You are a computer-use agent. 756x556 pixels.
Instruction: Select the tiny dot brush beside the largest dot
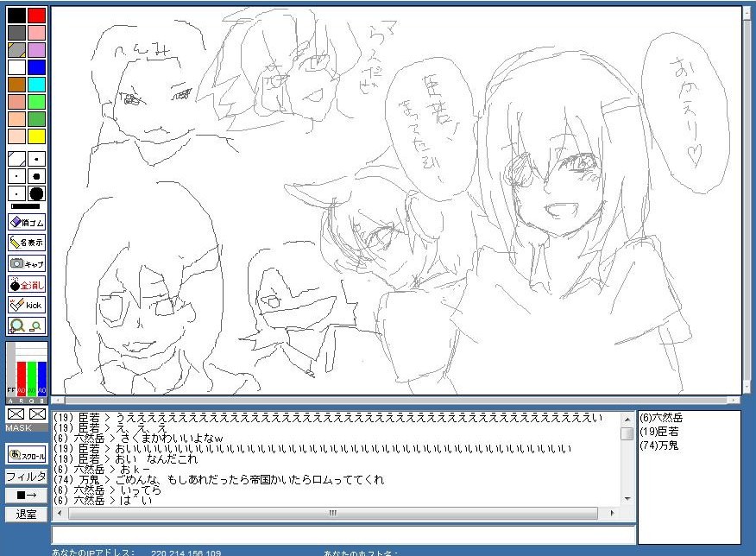(17, 193)
